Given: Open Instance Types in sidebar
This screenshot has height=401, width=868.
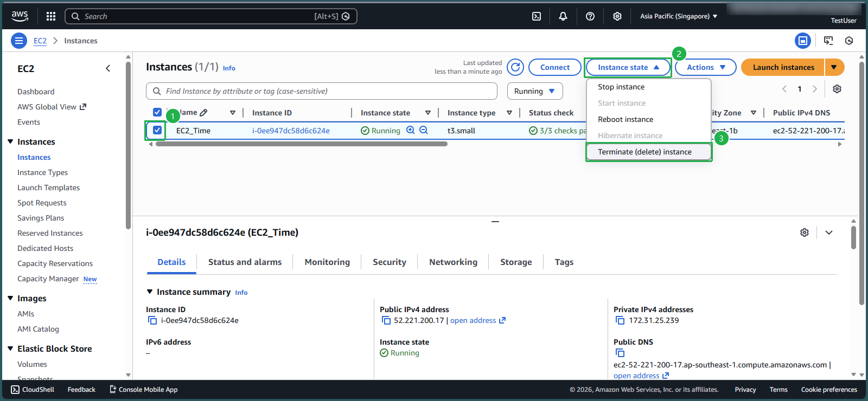Looking at the screenshot, I should click(42, 172).
